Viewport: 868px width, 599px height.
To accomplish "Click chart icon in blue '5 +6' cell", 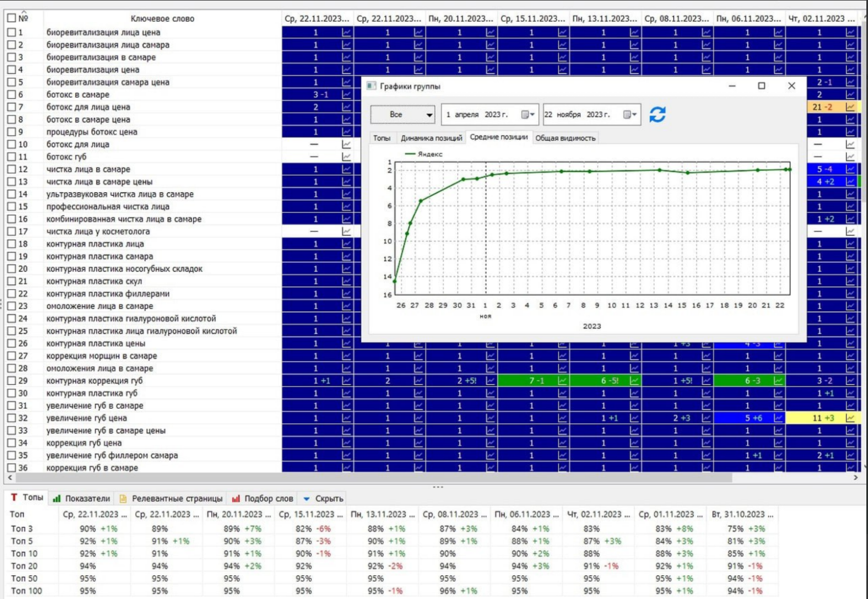I will click(778, 418).
